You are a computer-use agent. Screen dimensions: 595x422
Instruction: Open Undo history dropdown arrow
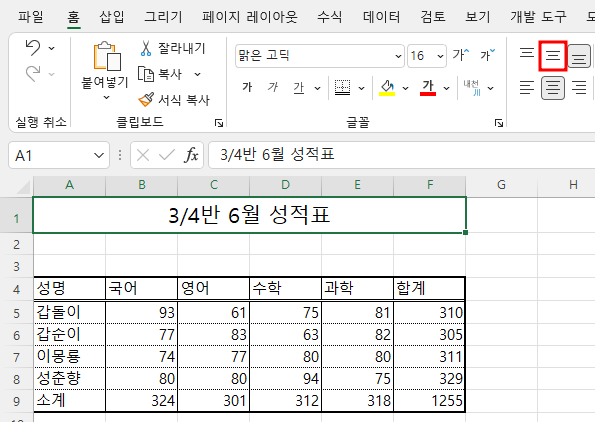tap(51, 48)
